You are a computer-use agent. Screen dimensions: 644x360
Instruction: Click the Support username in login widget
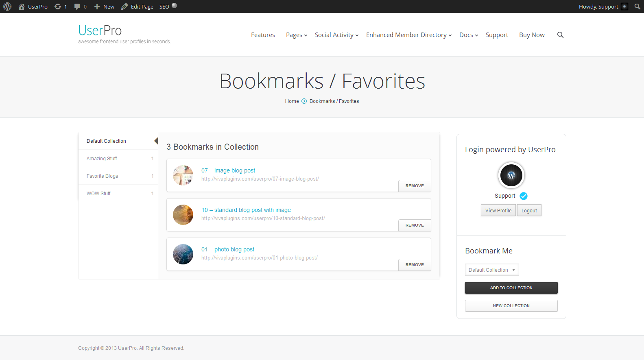point(505,196)
